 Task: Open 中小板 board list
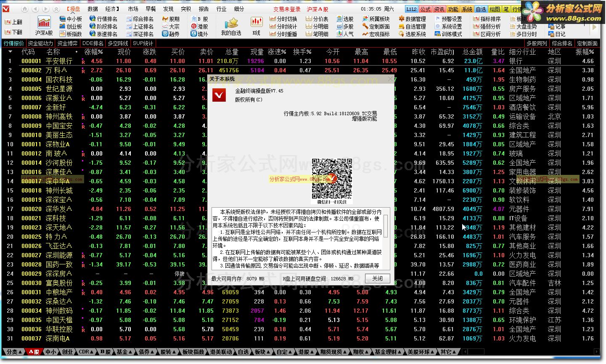(x=71, y=19)
